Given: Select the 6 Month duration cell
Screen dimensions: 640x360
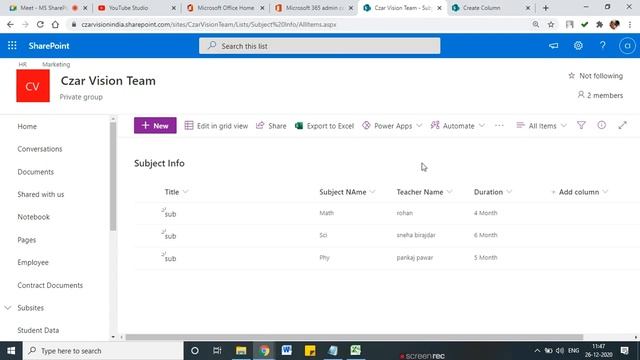Looking at the screenshot, I should (x=485, y=235).
